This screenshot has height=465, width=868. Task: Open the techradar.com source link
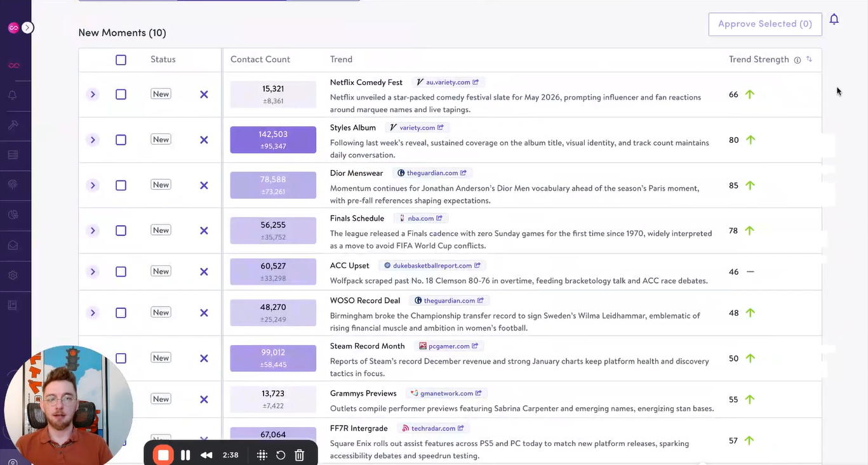click(433, 429)
